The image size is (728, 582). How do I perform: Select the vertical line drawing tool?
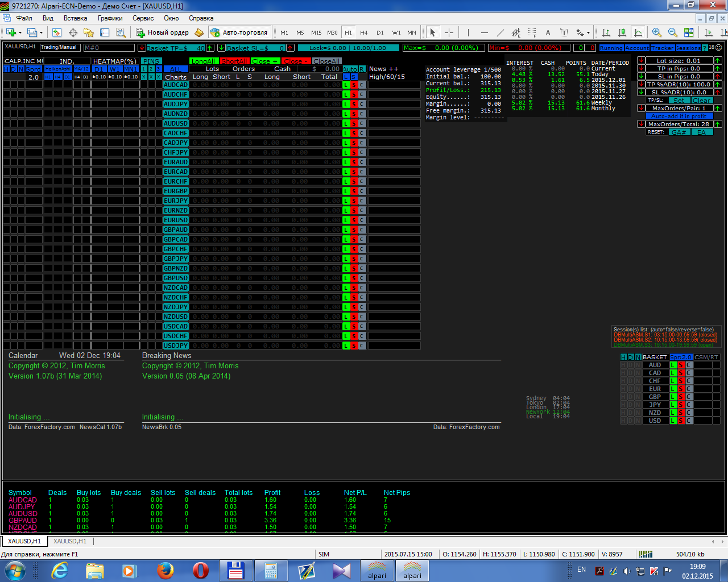pos(468,32)
